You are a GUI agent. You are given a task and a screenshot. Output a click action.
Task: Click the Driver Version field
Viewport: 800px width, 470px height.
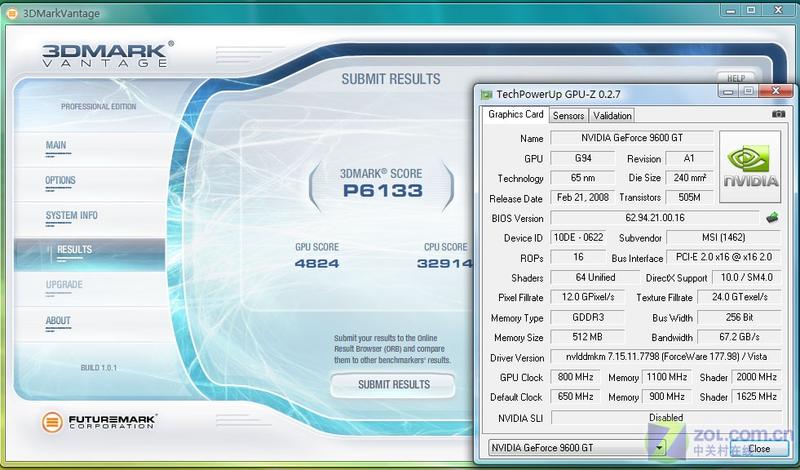(x=666, y=357)
